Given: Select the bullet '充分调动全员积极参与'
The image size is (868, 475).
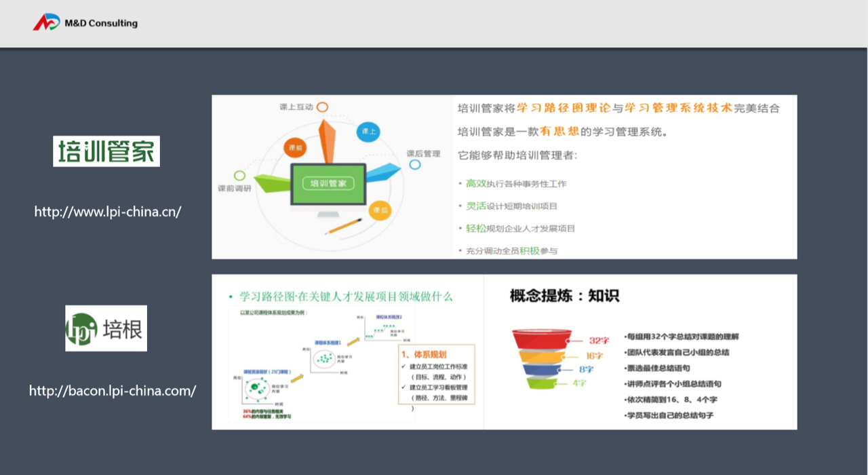Looking at the screenshot, I should tap(511, 251).
